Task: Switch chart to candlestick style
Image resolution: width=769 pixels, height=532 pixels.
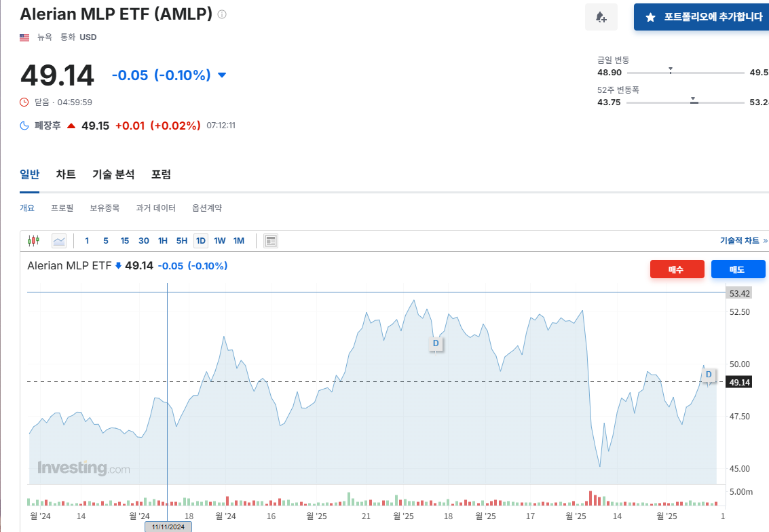Action: pos(33,240)
